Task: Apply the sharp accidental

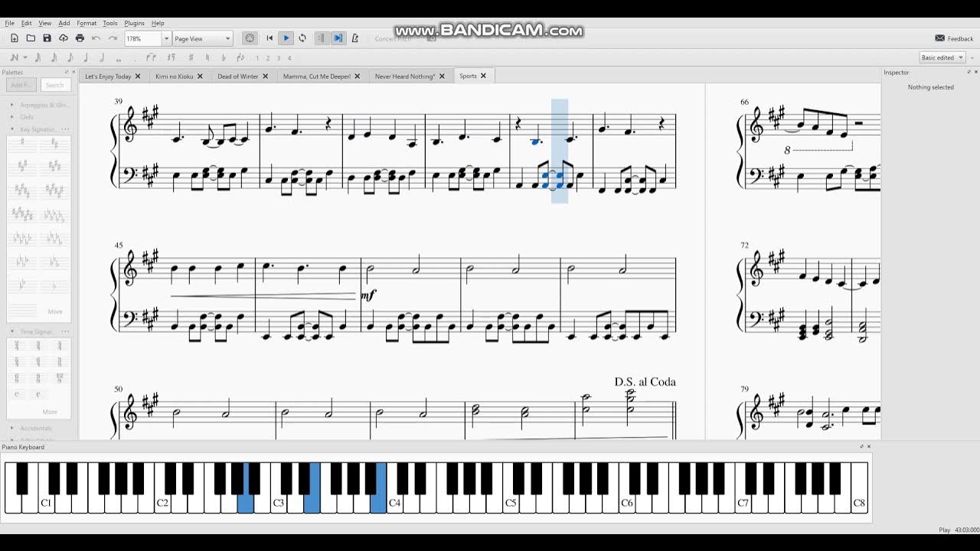Action: [x=191, y=57]
